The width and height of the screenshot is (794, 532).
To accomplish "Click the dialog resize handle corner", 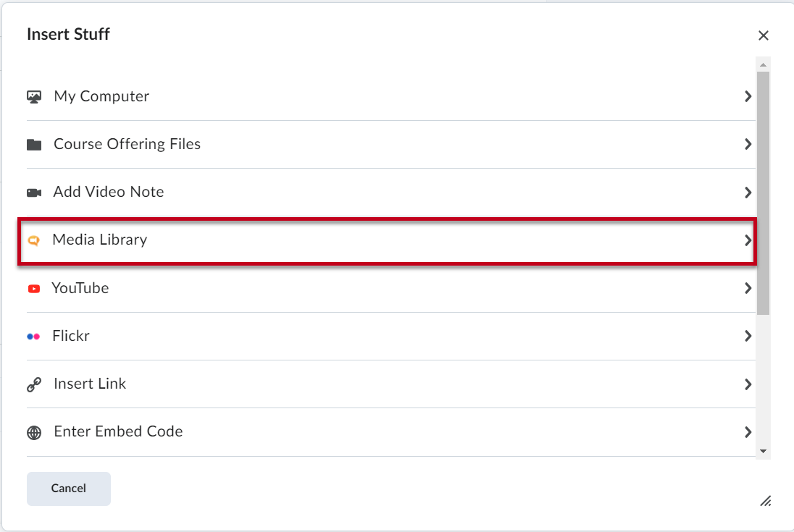I will pos(766,501).
